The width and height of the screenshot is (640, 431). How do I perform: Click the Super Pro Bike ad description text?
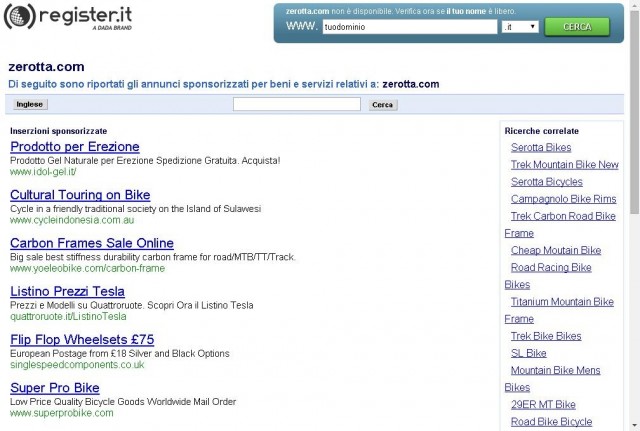tap(123, 402)
